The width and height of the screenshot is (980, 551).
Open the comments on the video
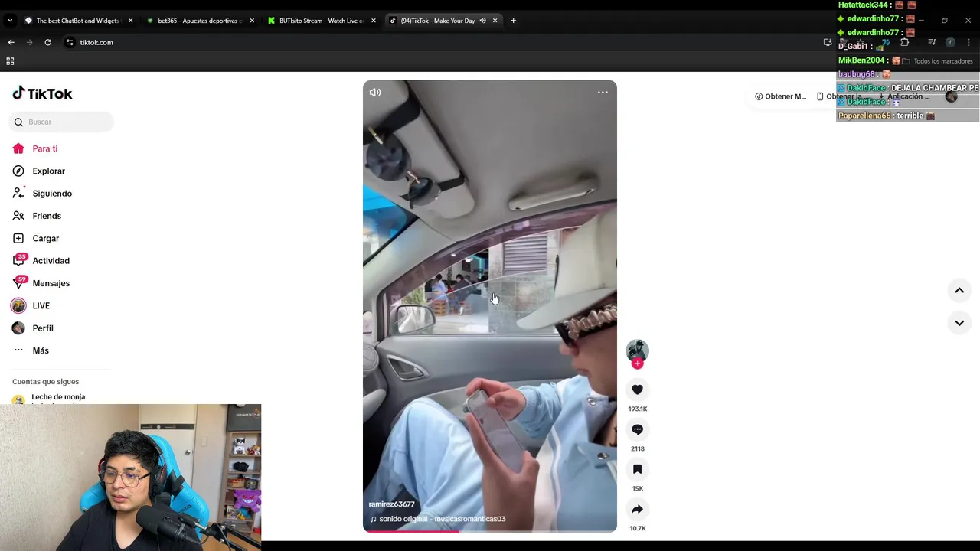[637, 429]
